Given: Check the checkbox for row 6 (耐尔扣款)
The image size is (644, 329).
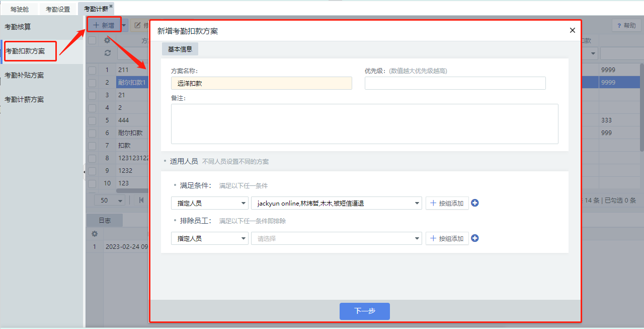Looking at the screenshot, I should coord(92,133).
